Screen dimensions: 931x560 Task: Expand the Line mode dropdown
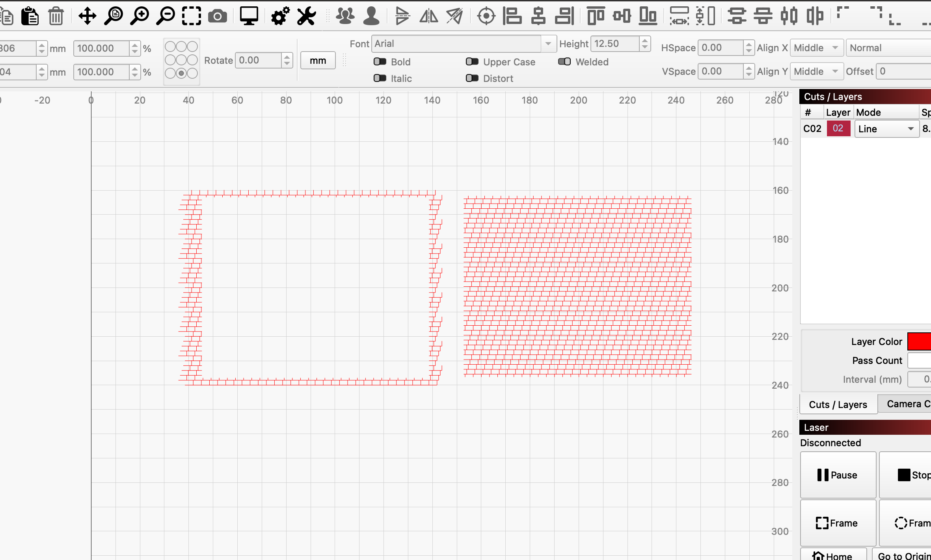[x=886, y=129]
